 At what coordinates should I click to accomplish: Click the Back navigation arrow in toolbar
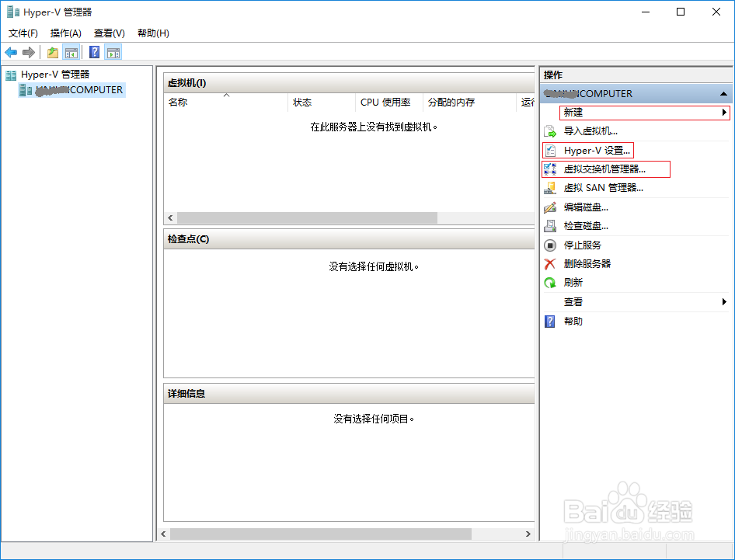click(x=10, y=52)
